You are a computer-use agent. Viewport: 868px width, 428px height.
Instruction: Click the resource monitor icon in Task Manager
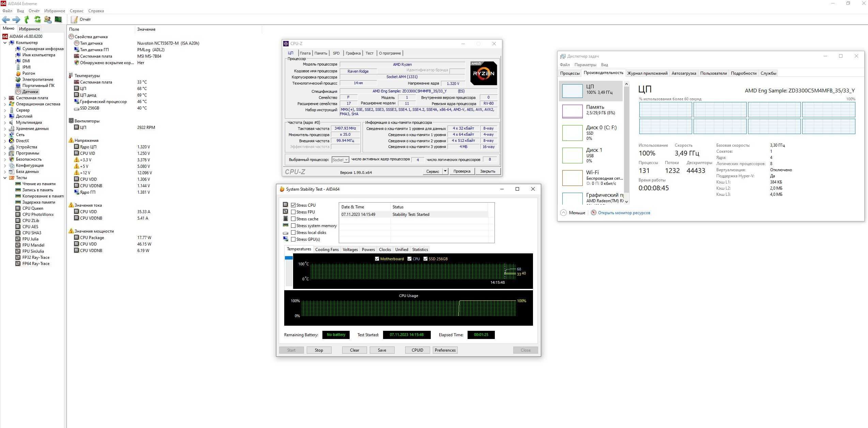(x=594, y=213)
